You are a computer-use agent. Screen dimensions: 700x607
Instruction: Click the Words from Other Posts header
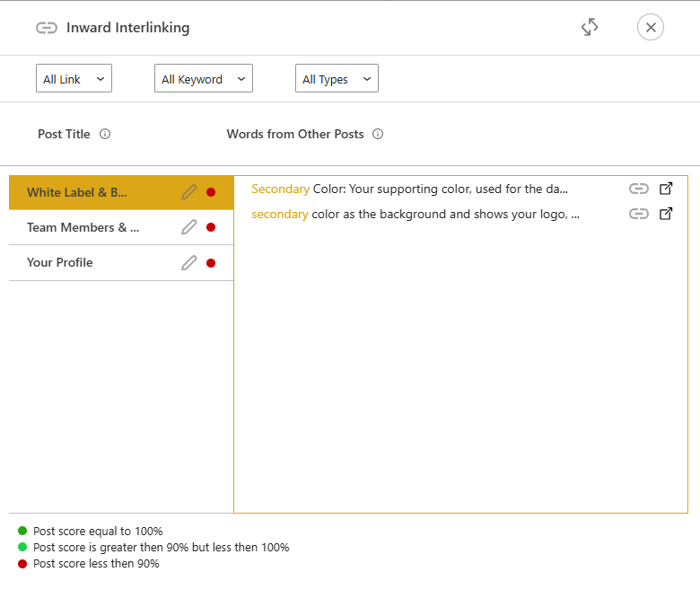click(x=295, y=134)
